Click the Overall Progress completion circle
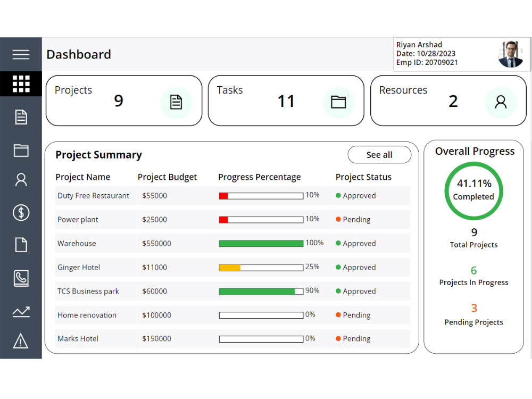The image size is (532, 399). coord(473,190)
